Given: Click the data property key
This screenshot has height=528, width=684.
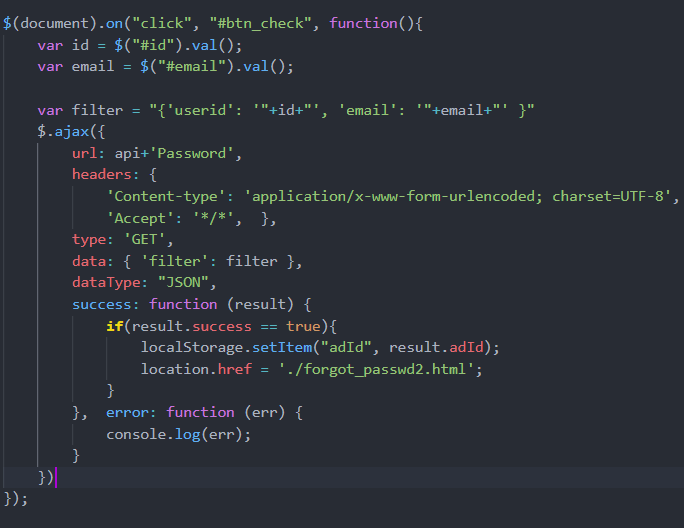Looking at the screenshot, I should [x=89, y=261].
